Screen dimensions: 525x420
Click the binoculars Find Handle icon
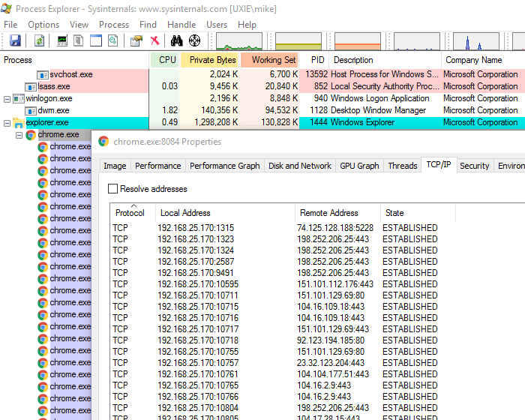click(176, 40)
